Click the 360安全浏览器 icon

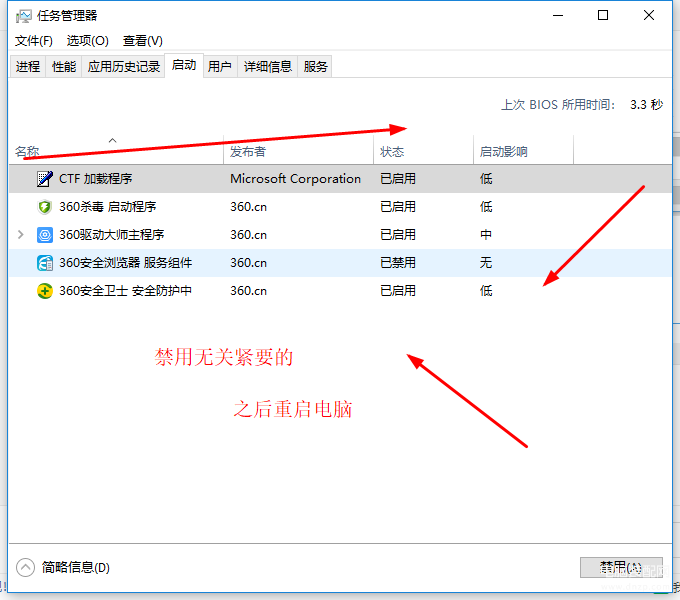(45, 263)
